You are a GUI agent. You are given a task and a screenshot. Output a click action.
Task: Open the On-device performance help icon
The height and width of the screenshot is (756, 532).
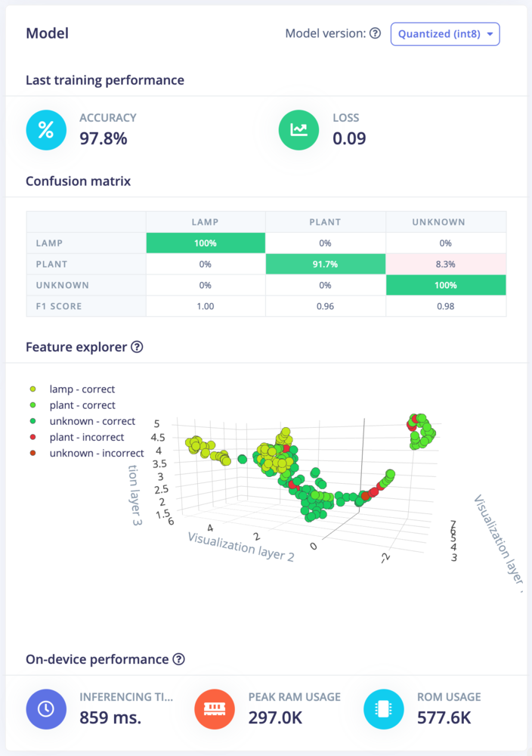coord(179,659)
